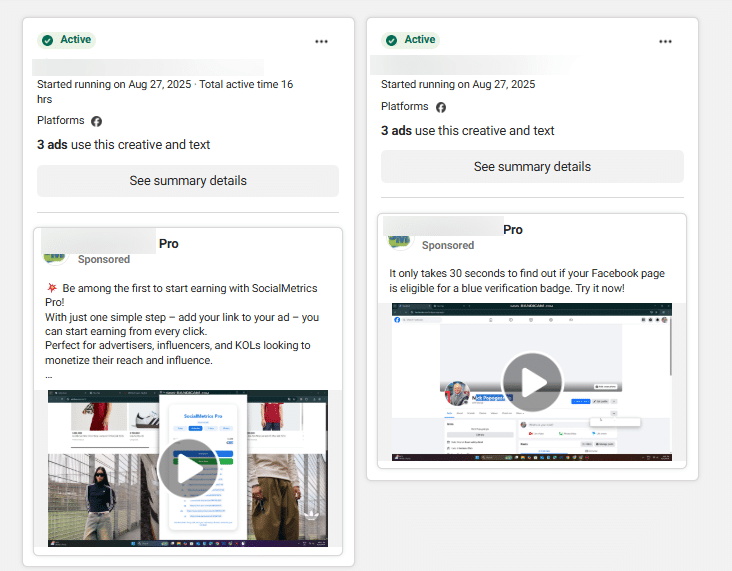
Task: Play the SocialMetrics Pro ad video
Action: click(x=188, y=468)
